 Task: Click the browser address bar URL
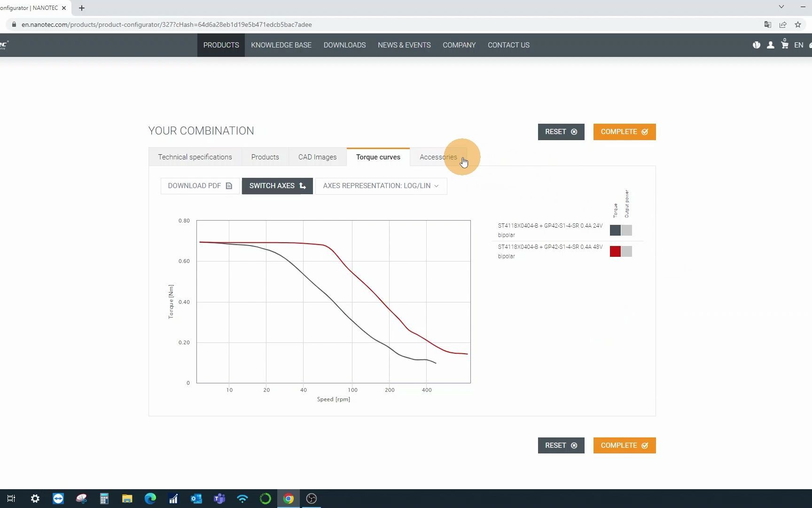click(167, 24)
